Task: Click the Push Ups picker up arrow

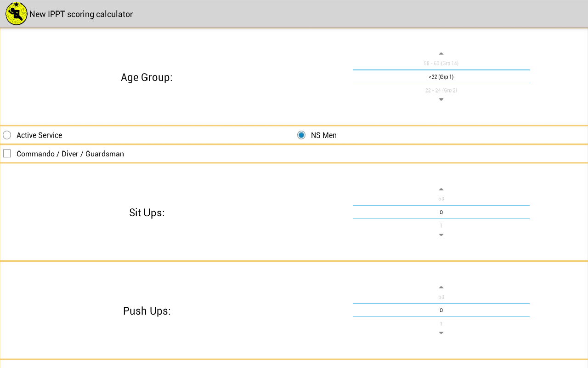Action: click(x=441, y=287)
